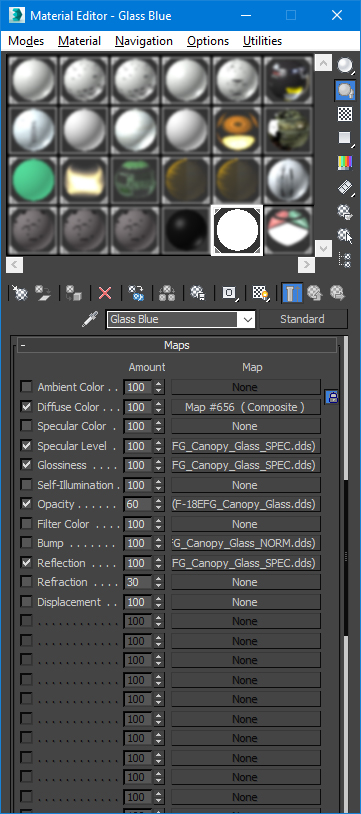Screen dimensions: 361x814
Task: Click the Select by Material icon
Action: click(345, 236)
